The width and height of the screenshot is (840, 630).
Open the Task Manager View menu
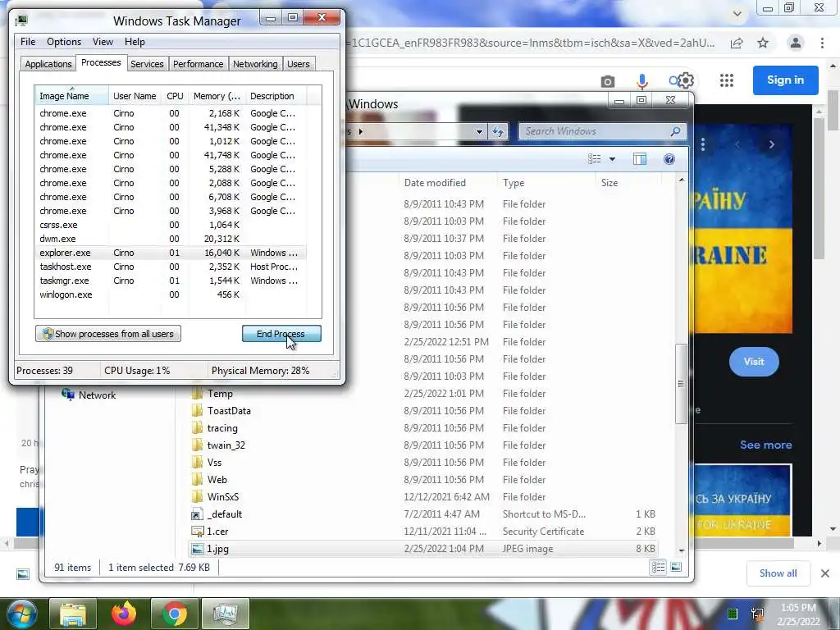(x=103, y=42)
